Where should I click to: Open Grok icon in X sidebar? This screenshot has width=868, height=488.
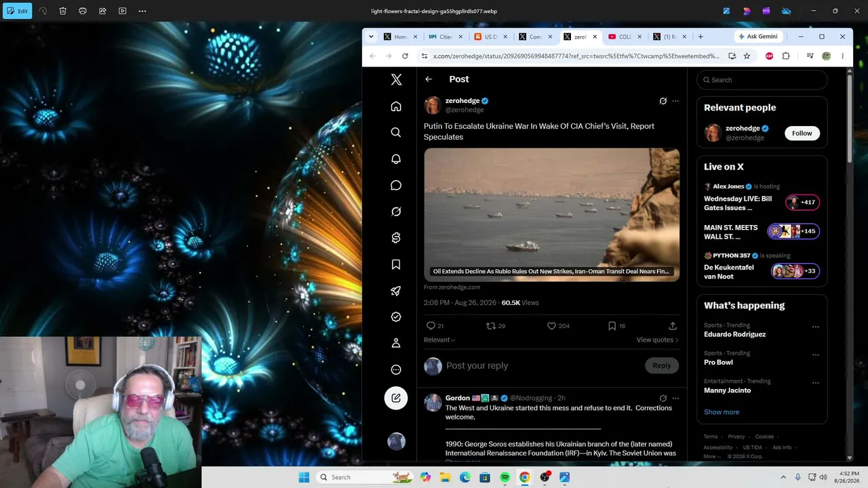(x=396, y=211)
